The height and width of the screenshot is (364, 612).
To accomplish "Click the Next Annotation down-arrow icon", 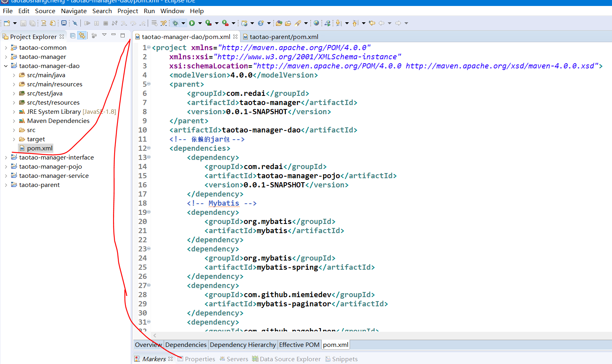I will 338,23.
